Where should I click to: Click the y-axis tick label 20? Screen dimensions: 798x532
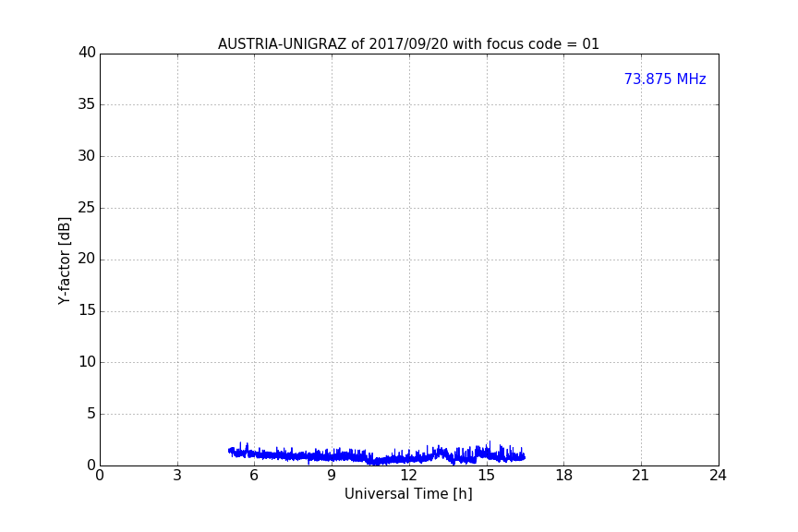(87, 260)
